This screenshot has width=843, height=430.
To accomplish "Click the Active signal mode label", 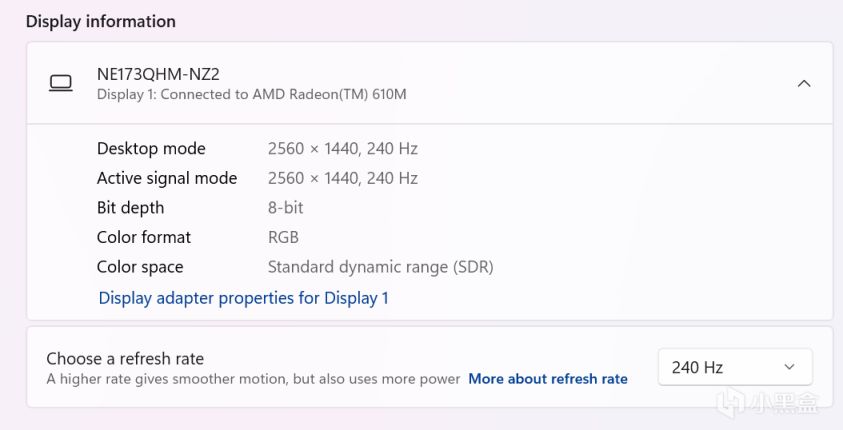I will 167,178.
